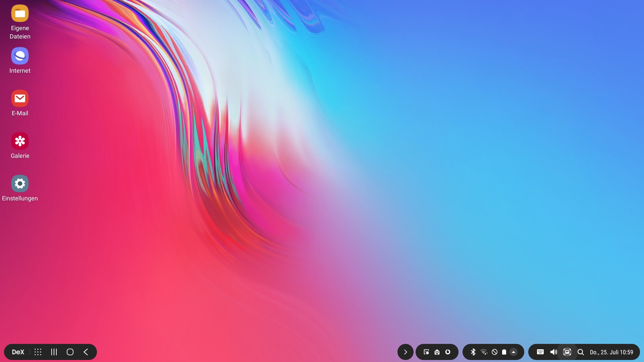Show recent apps via three-bars button
The image size is (644, 362).
tap(54, 352)
